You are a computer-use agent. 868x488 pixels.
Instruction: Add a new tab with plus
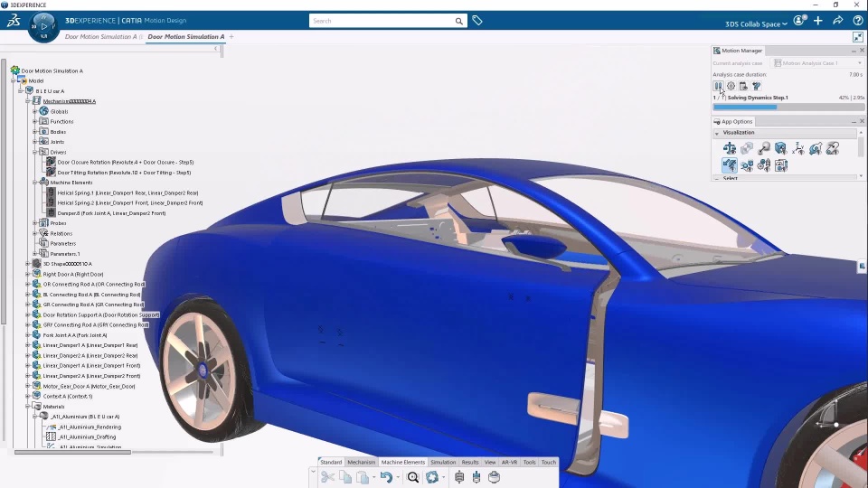[231, 36]
